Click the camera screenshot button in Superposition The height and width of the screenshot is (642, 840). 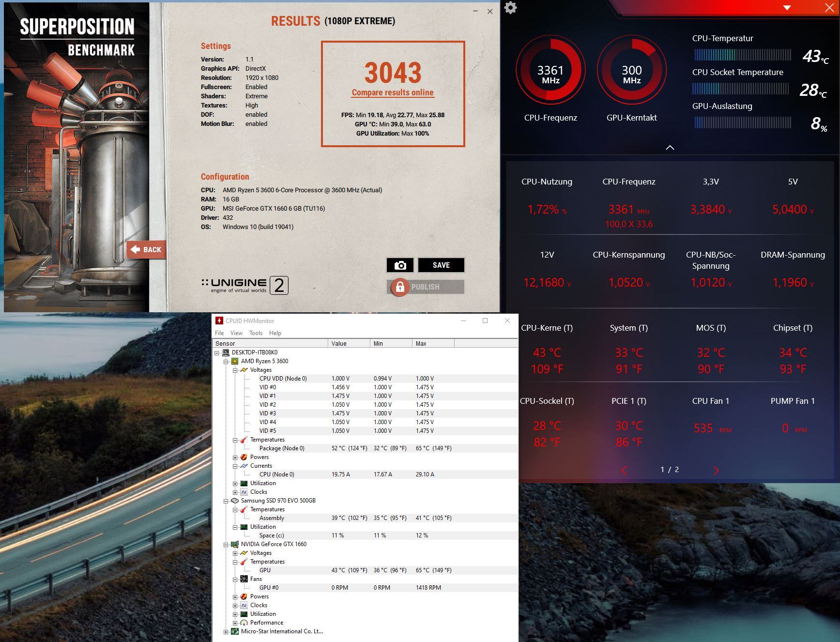400,265
